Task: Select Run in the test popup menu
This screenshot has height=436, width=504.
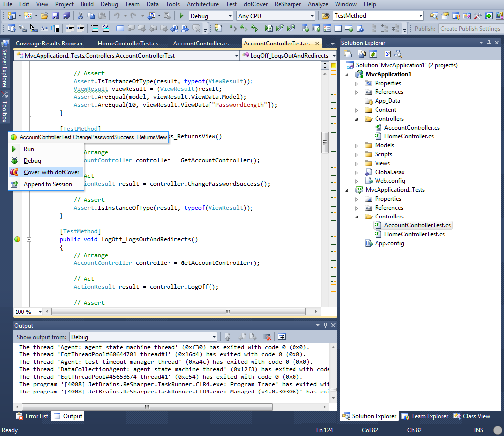Action: 46,149
